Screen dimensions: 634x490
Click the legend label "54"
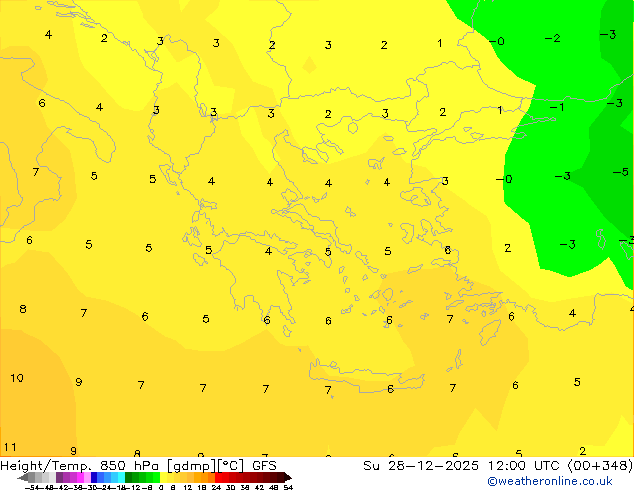coord(288,487)
